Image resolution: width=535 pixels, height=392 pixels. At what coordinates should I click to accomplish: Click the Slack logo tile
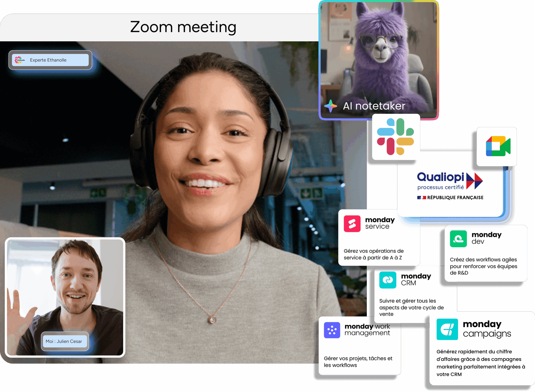click(x=396, y=137)
